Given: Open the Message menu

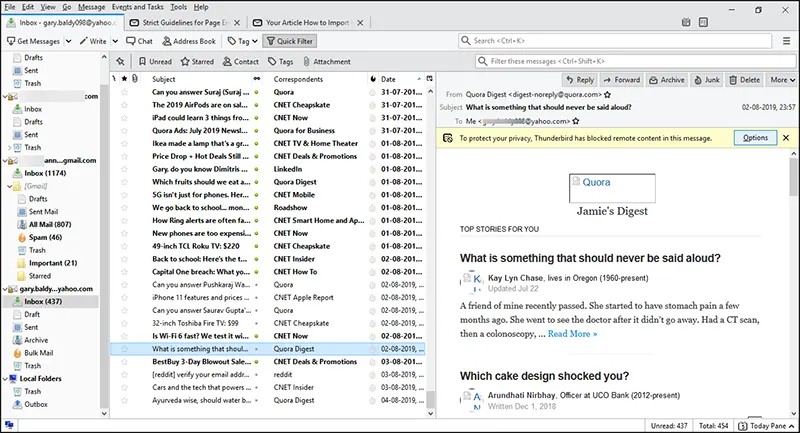Looking at the screenshot, I should point(91,7).
